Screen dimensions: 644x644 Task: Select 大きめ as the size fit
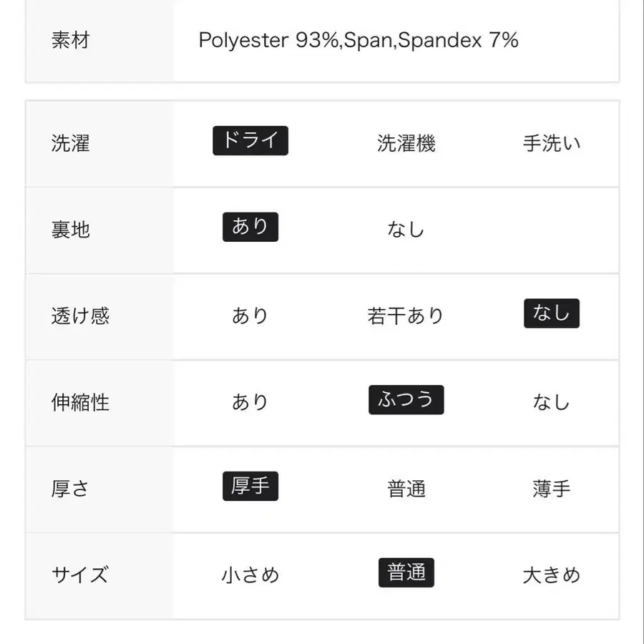[x=551, y=575]
